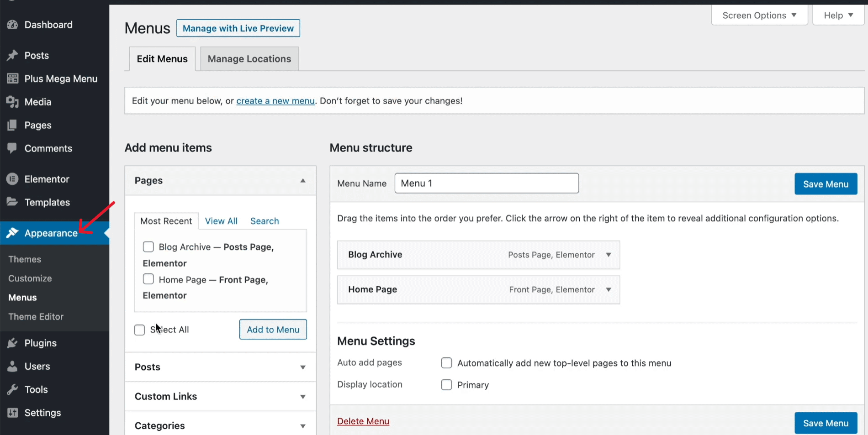Viewport: 868px width, 435px height.
Task: Click the Delete Menu link
Action: pos(363,421)
